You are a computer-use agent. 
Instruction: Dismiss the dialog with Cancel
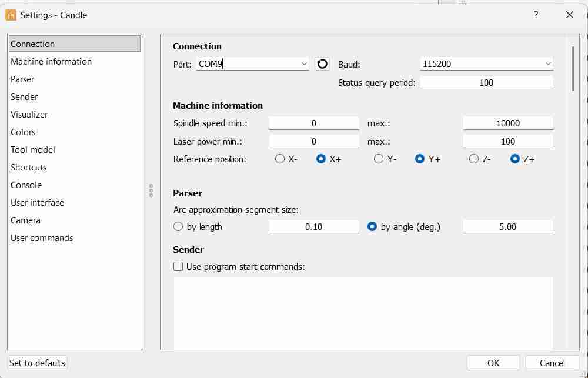click(x=550, y=363)
